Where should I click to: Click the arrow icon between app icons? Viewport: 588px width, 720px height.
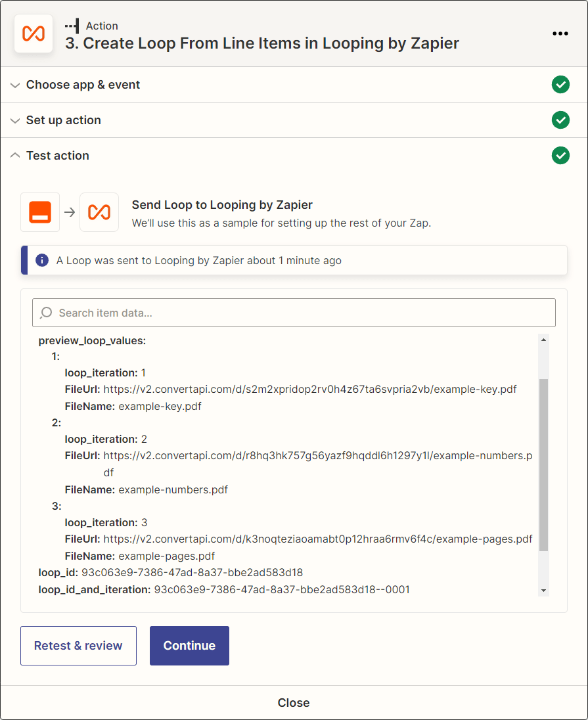tap(70, 212)
